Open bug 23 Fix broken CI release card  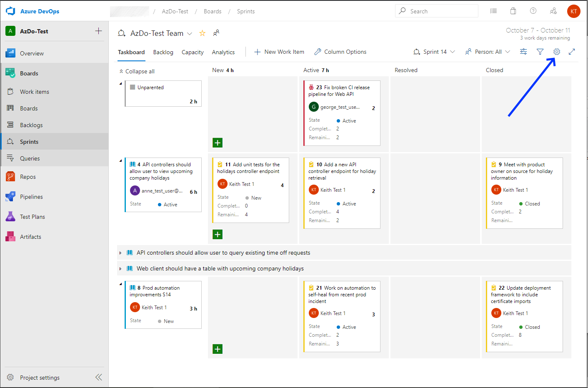coord(342,113)
